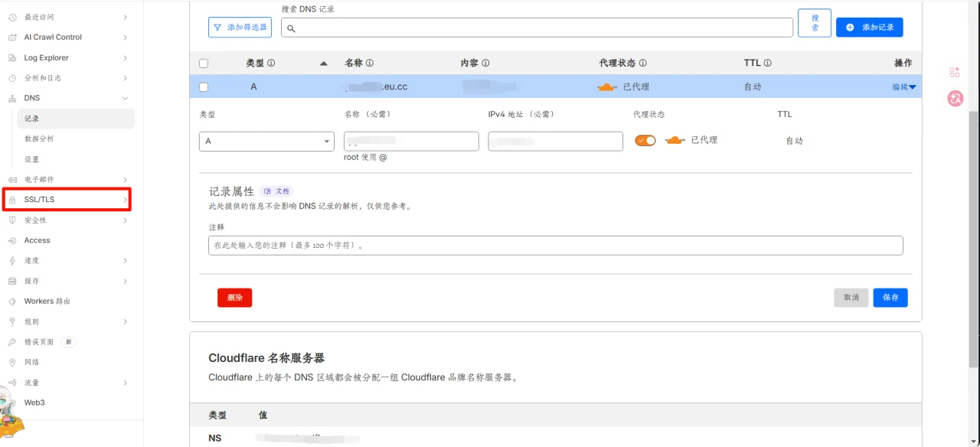Click the 速度 lightning bolt icon
The image size is (980, 447).
(12, 260)
